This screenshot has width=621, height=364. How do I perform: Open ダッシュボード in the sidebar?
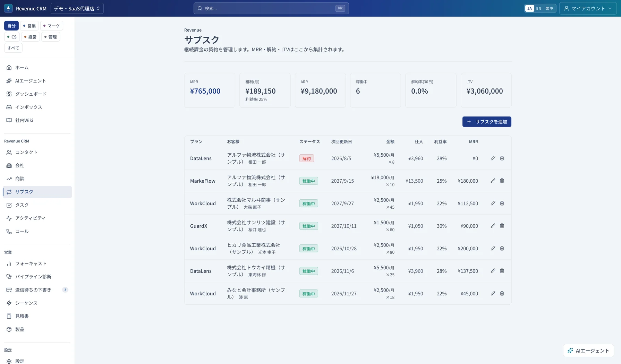(37, 94)
